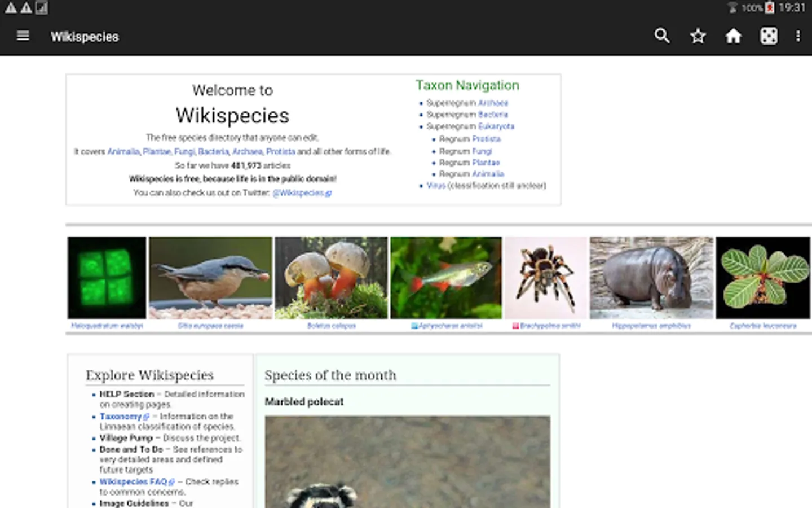Open the Image Guidelines link
812x508 pixels.
(x=134, y=503)
